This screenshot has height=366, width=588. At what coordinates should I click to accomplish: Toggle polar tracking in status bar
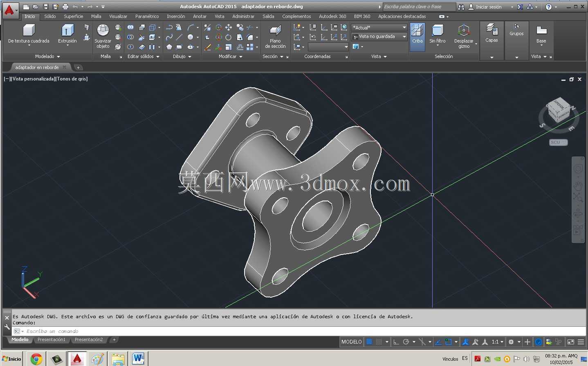click(x=406, y=342)
